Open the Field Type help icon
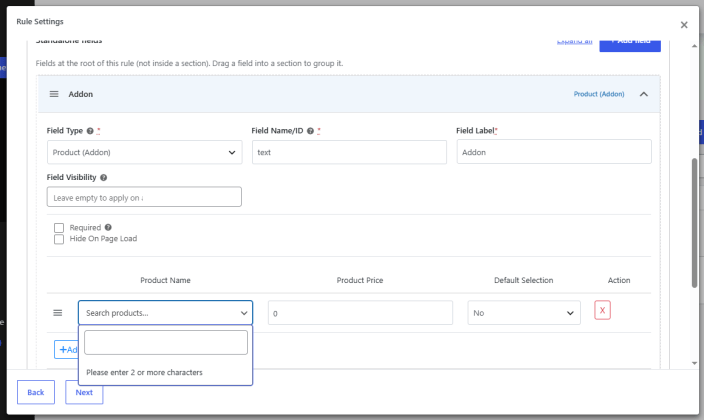 coord(90,131)
